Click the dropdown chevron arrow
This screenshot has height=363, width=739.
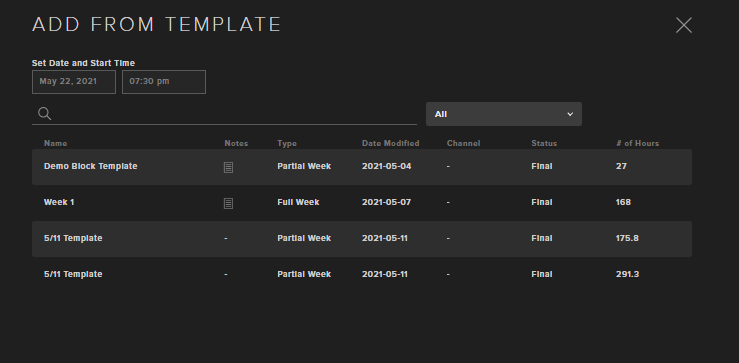(x=570, y=114)
